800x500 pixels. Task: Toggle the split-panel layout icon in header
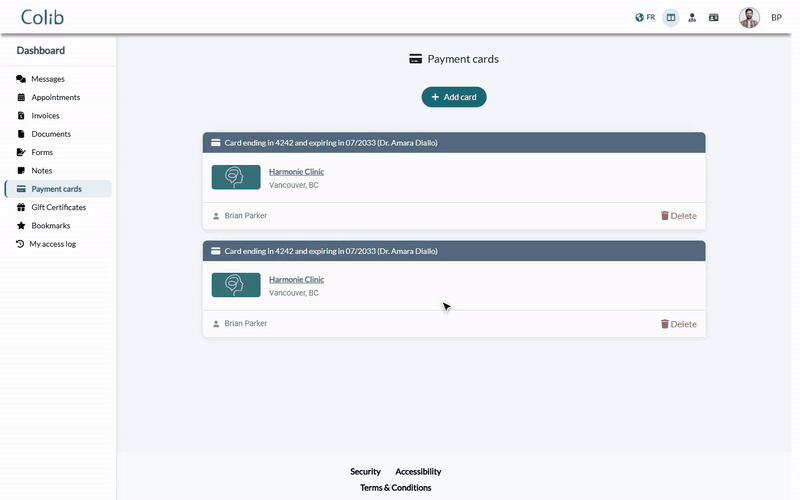click(x=671, y=17)
